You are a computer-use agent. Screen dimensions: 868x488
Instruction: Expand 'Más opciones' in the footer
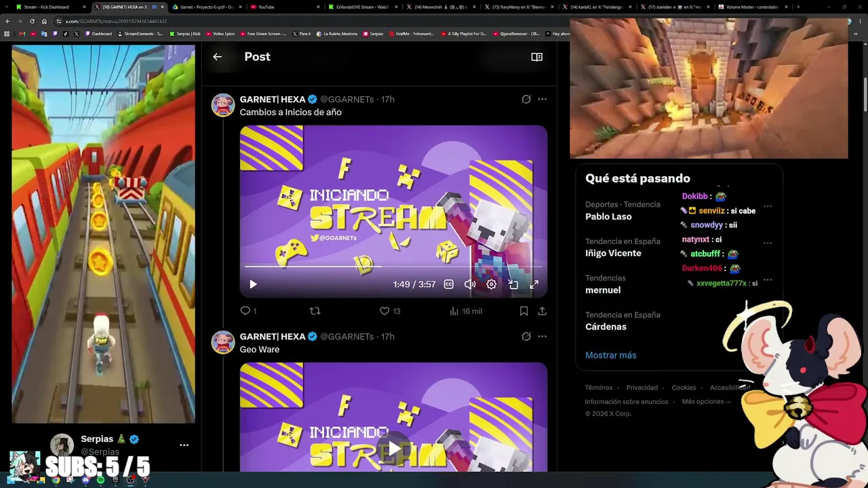(x=707, y=401)
